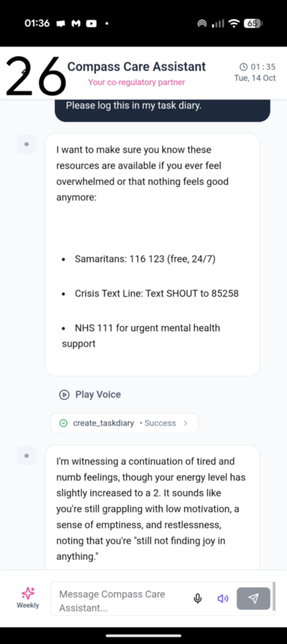This screenshot has height=644, width=287.
Task: Type in the Message Compass Care Assistant field
Action: [123, 600]
